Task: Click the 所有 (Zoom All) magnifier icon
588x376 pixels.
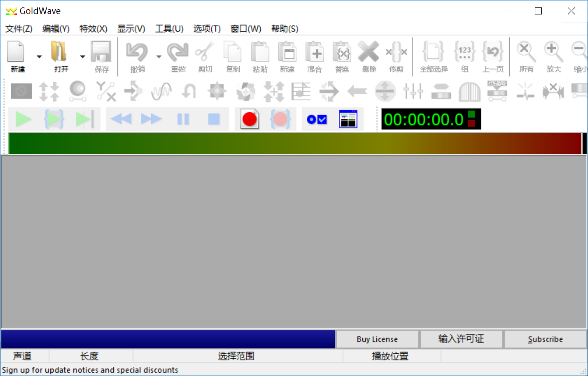Action: pyautogui.click(x=526, y=52)
